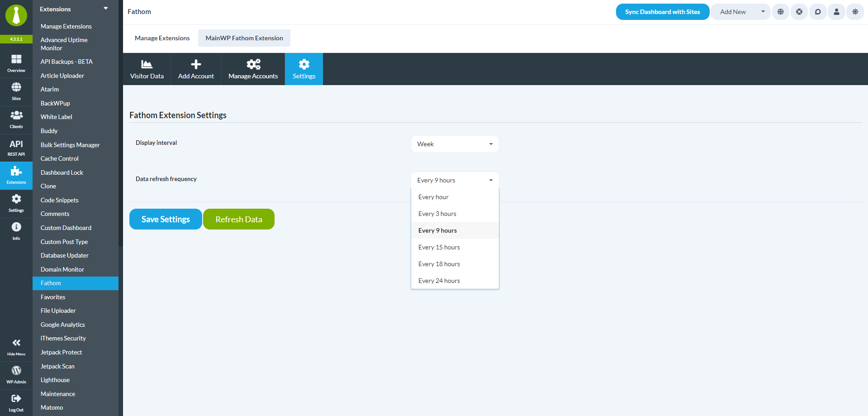
Task: Click the chat bubble icon
Action: 818,12
